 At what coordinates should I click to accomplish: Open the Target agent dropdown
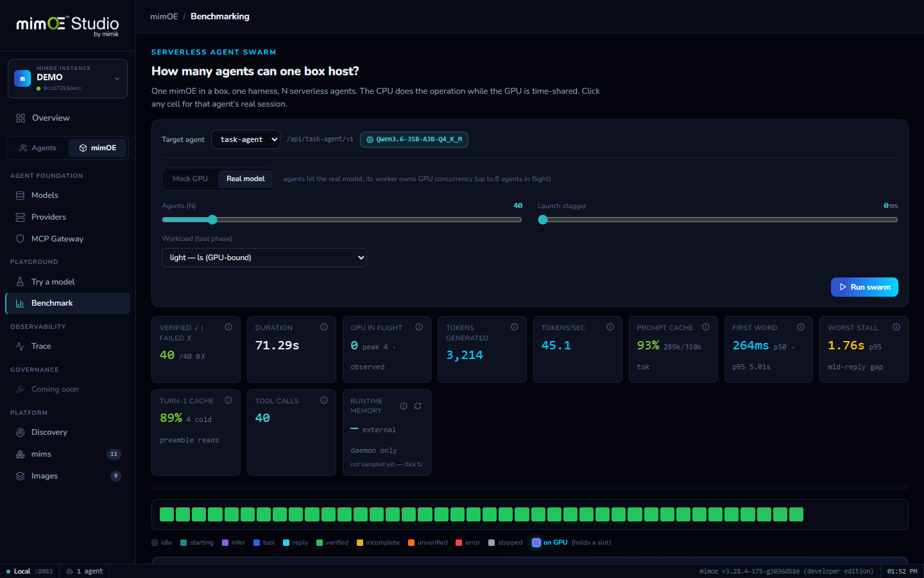click(x=246, y=139)
